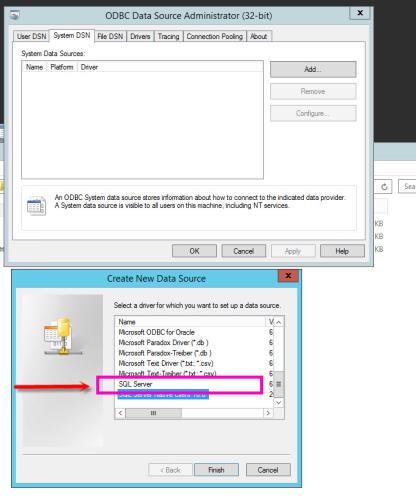Click the Driver column header
Screen dimensions: 416x500
(x=89, y=67)
